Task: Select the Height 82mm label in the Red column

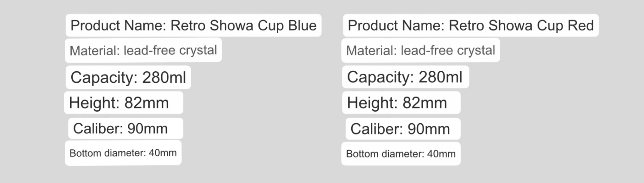Action: (401, 103)
